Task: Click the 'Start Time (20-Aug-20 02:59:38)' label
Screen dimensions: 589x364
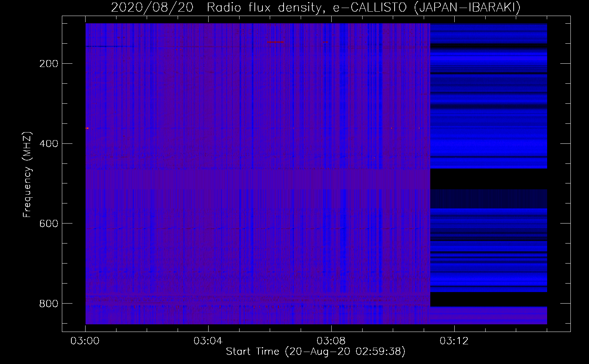Action: click(316, 352)
